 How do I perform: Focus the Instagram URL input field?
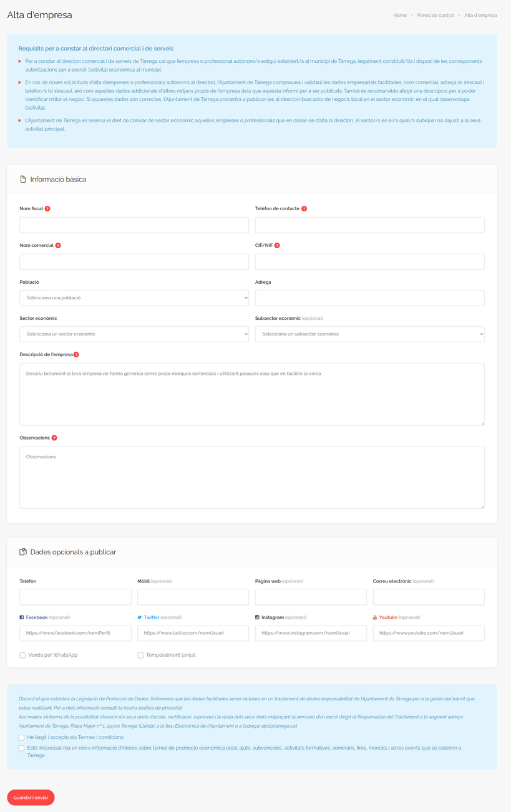pos(311,633)
